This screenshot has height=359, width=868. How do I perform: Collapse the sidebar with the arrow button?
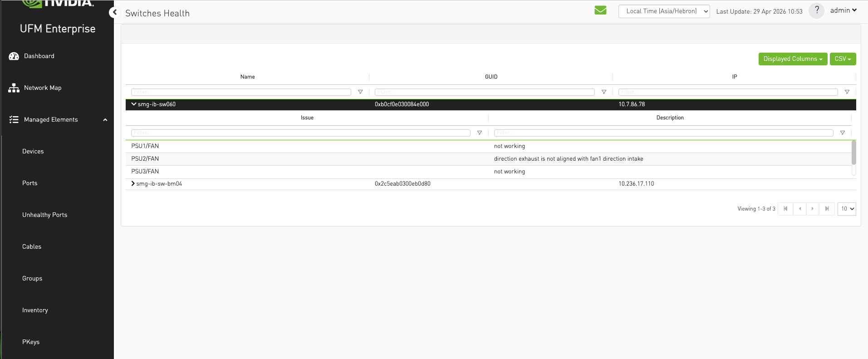click(115, 12)
